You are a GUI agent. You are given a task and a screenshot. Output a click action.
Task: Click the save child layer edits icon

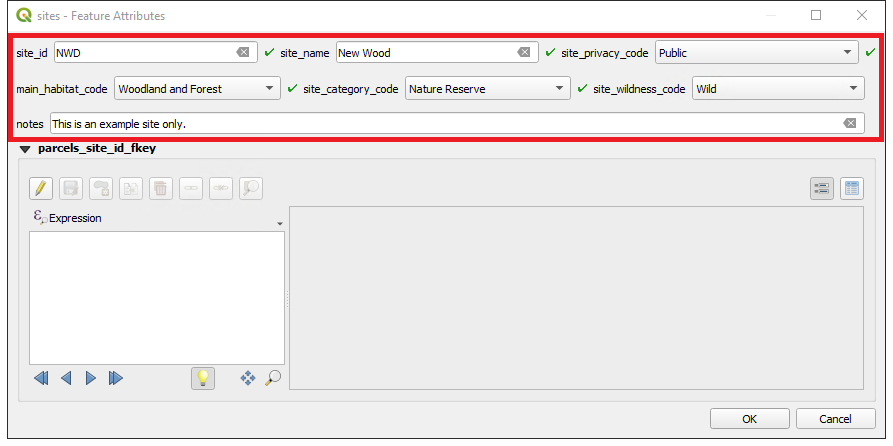[x=71, y=188]
